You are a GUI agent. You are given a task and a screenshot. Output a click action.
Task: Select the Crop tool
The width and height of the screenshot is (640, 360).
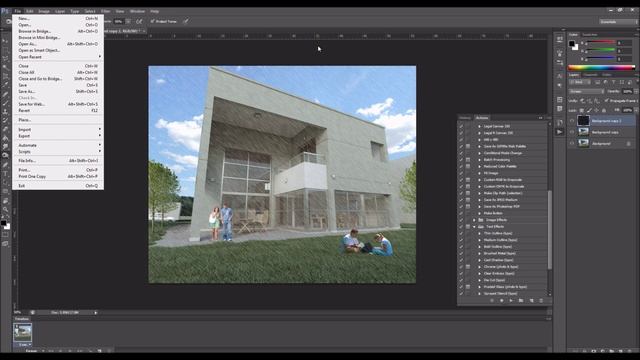[5, 76]
